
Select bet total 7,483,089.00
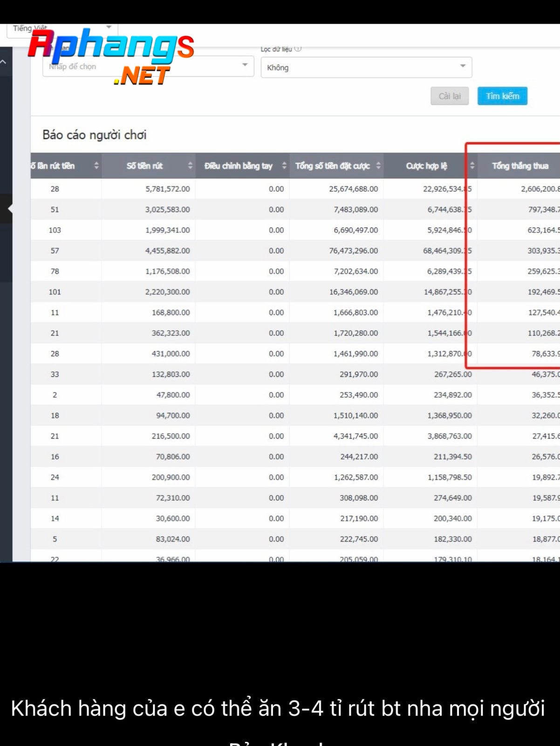(355, 209)
